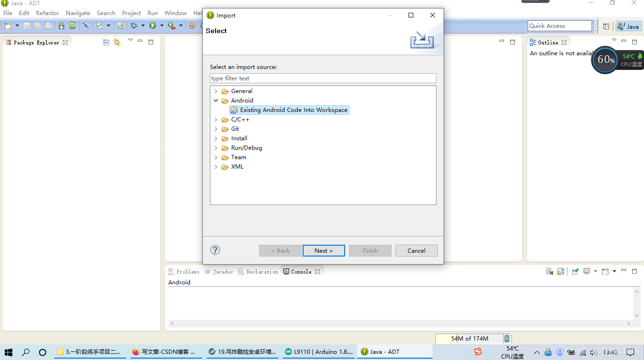Switch to the Declaration tab
Viewport: 644px width, 360px height.
point(258,272)
